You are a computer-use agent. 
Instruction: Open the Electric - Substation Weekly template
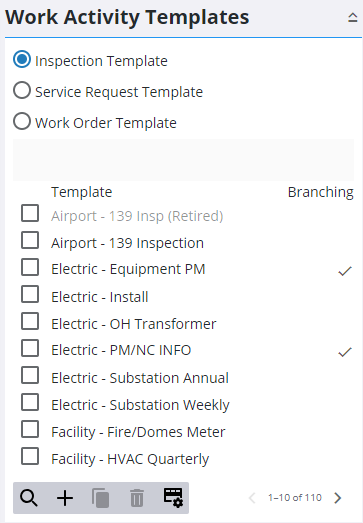tap(140, 405)
